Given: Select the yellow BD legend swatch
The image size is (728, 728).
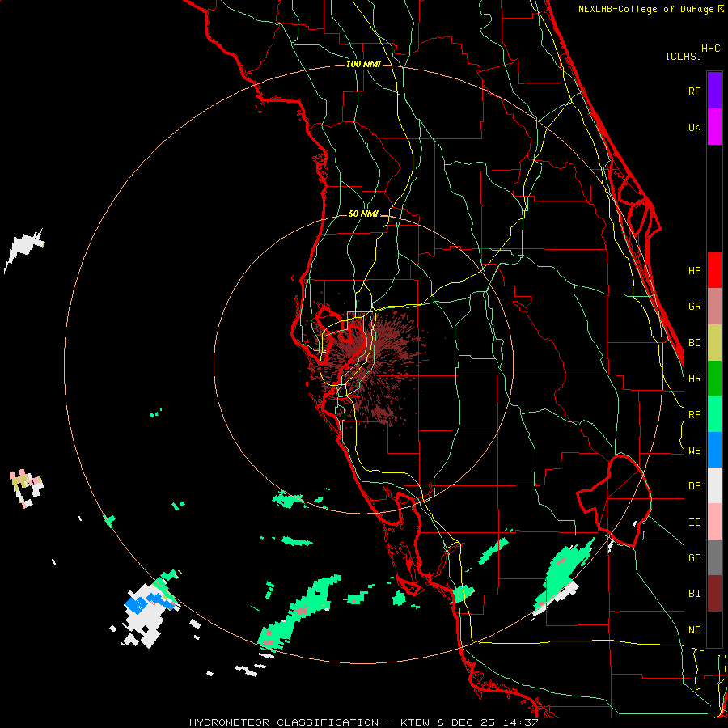Looking at the screenshot, I should coord(714,343).
